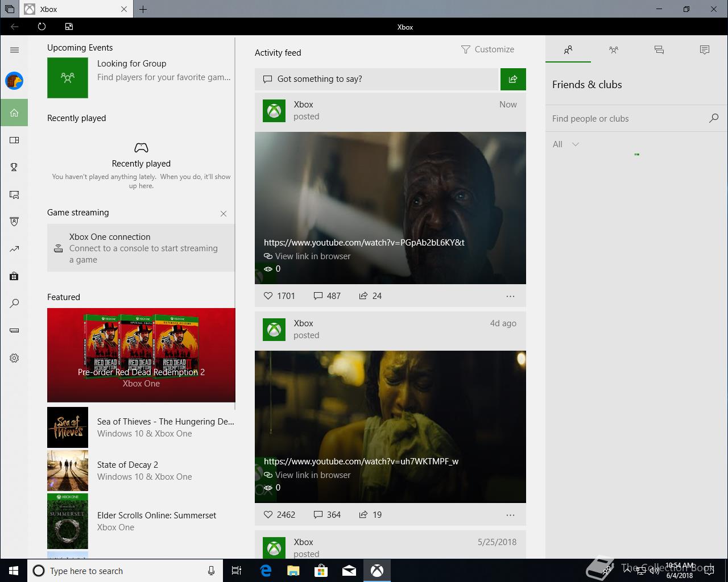Switch to the Messages tab
Image resolution: width=728 pixels, height=582 pixels.
pyautogui.click(x=659, y=50)
